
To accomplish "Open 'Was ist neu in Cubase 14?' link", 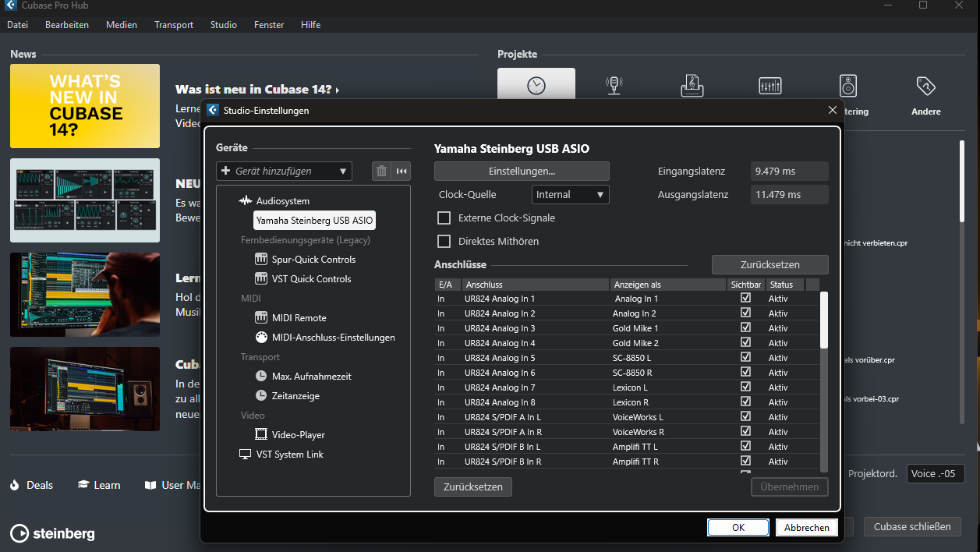I will (257, 90).
